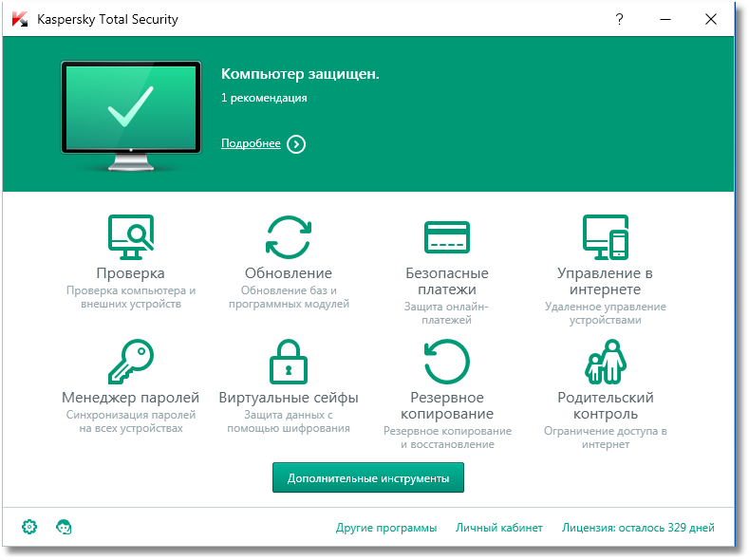Open Безопасные платежи credit card icon
Viewport: 749px width, 560px height.
[446, 237]
